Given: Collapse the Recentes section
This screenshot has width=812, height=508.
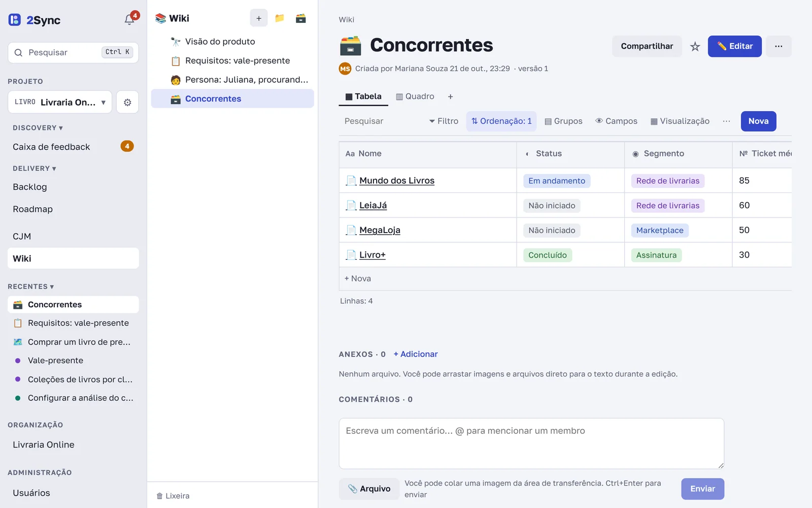Looking at the screenshot, I should coord(31,287).
